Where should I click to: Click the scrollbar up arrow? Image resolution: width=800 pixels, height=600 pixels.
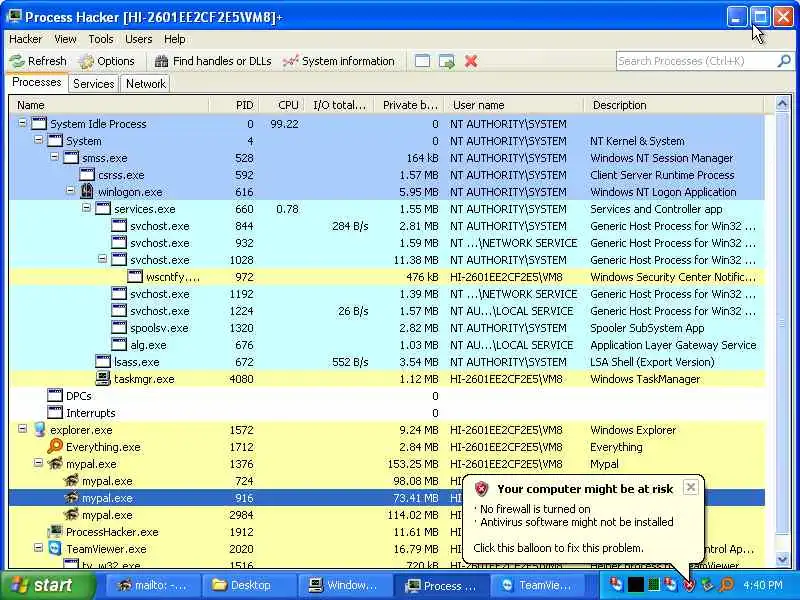(x=782, y=104)
